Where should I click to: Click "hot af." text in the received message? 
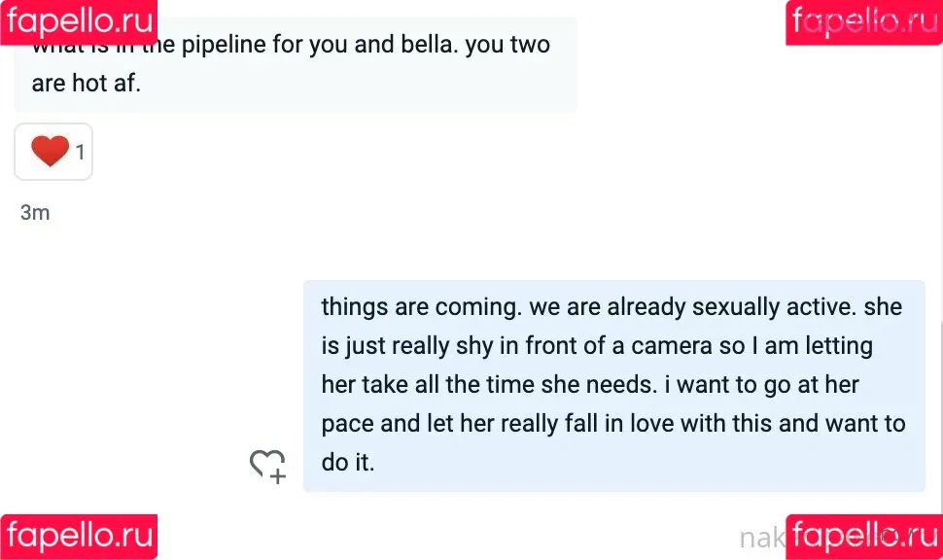click(106, 83)
